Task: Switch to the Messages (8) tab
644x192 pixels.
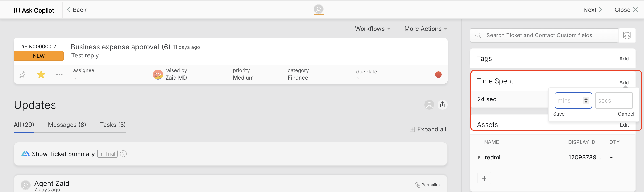Action: (x=67, y=125)
